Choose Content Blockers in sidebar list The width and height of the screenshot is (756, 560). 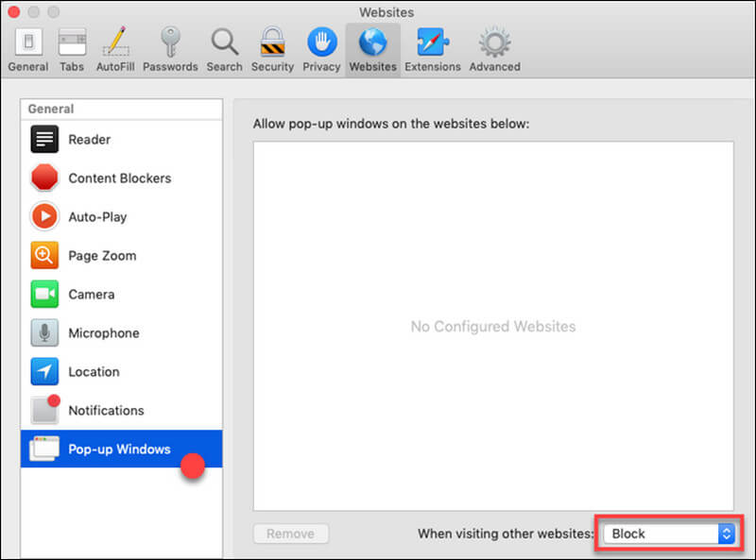119,178
